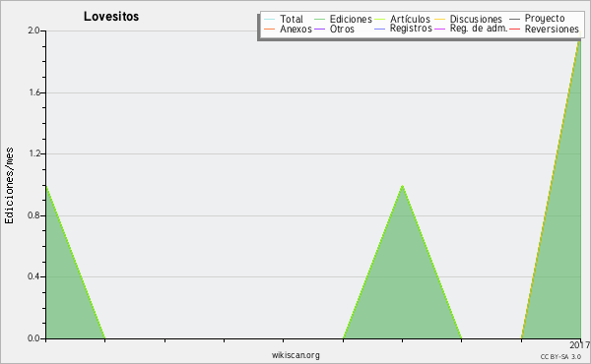Select the Reg. de adm. legend label
The image size is (591, 364).
click(x=479, y=29)
